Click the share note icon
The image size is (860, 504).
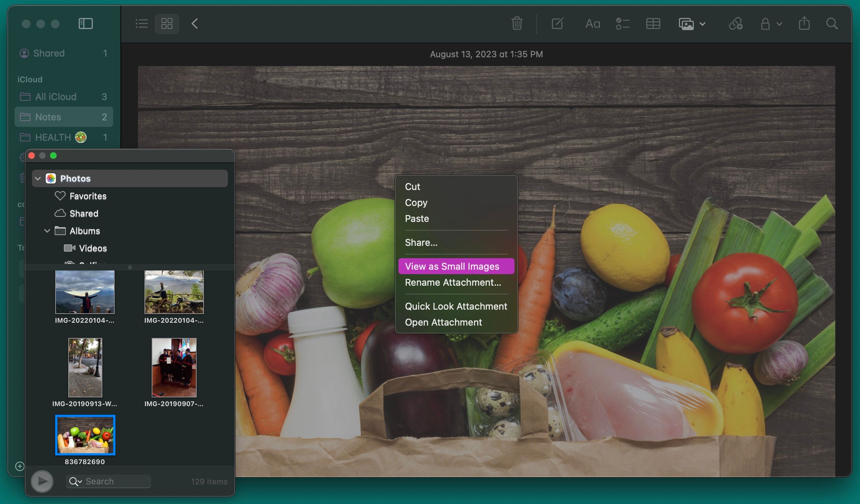[x=804, y=24]
